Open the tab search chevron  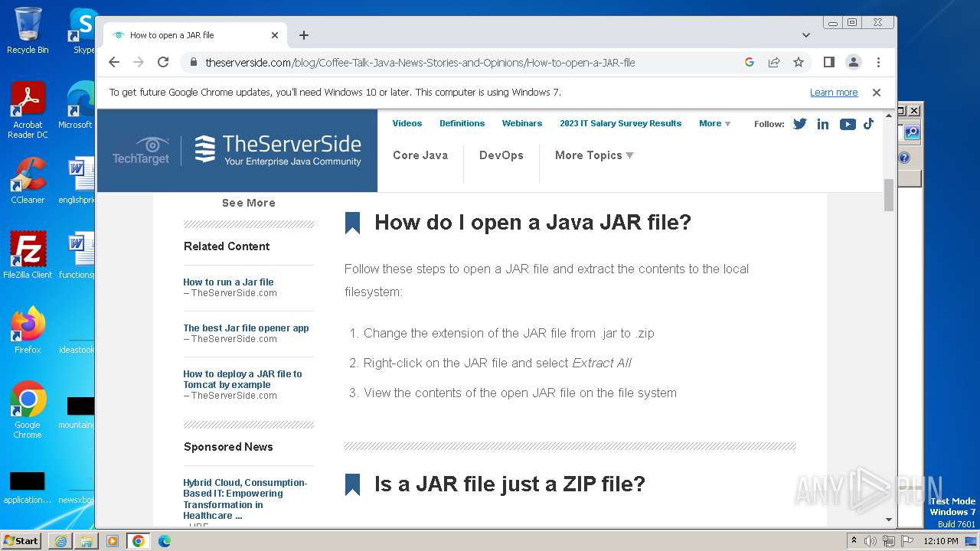(x=806, y=35)
